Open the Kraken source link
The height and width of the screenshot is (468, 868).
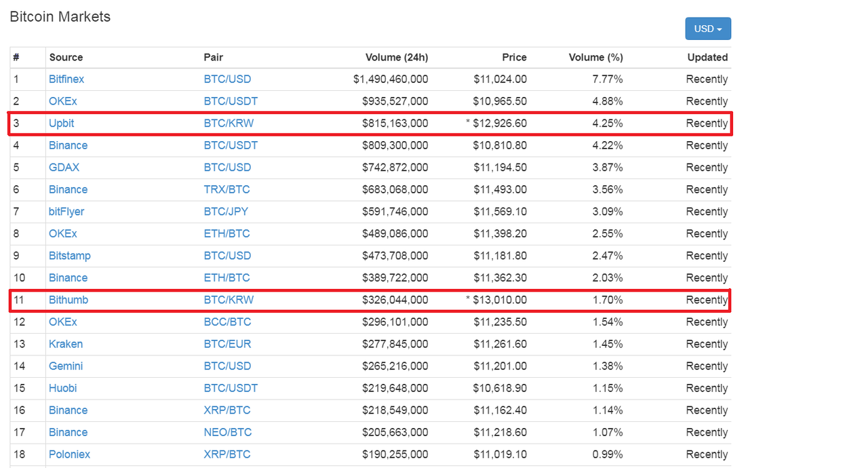tap(66, 344)
